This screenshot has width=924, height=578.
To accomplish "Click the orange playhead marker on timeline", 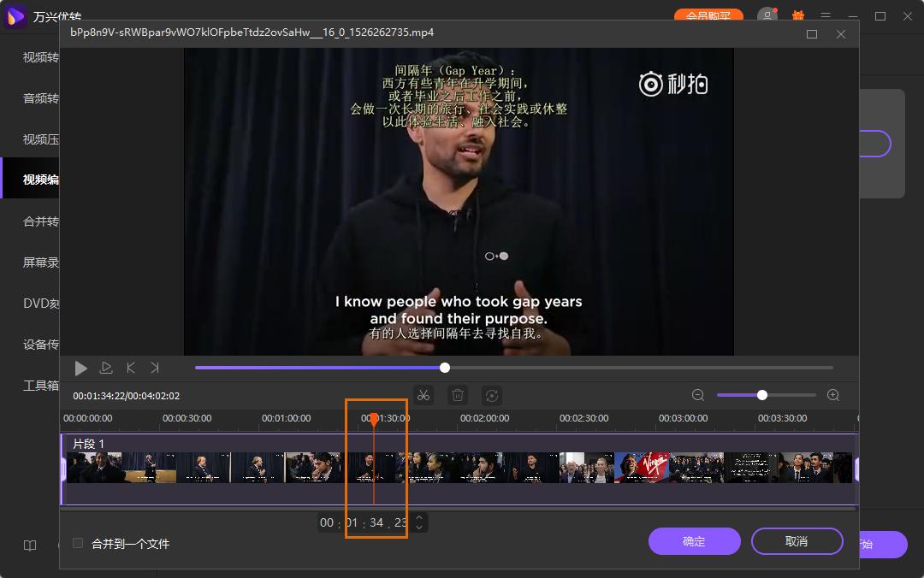I will coord(376,420).
